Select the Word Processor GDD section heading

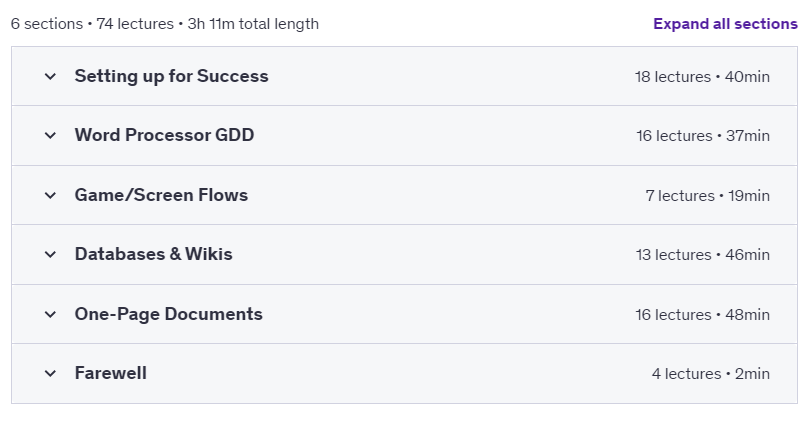[164, 135]
